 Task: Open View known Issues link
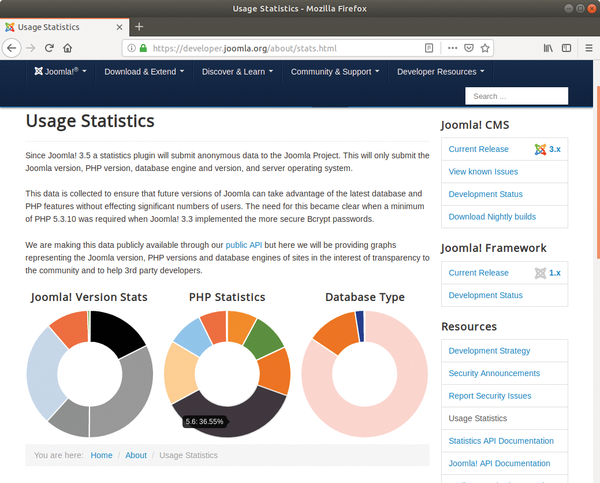coord(483,172)
